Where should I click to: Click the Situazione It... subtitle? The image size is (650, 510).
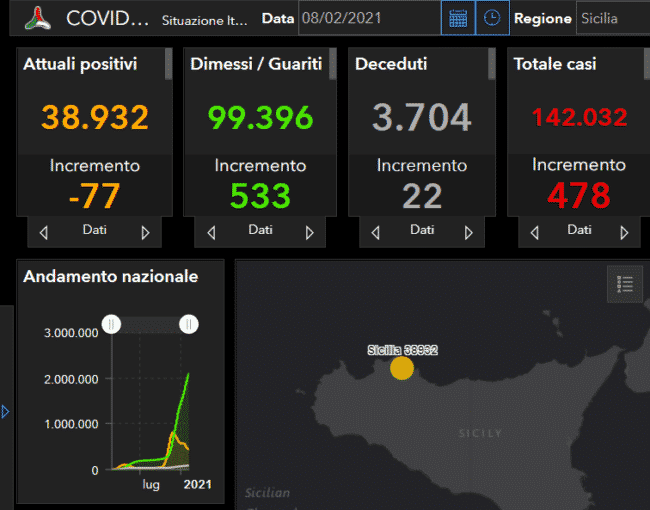point(204,20)
